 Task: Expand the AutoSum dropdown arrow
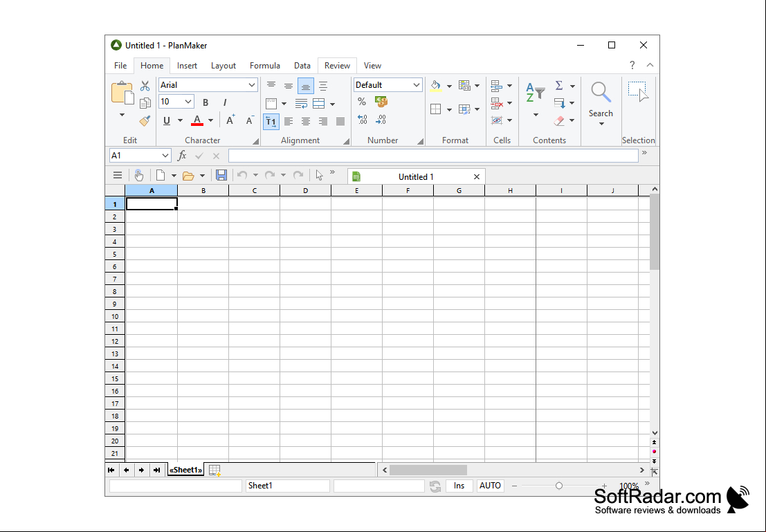click(x=572, y=86)
